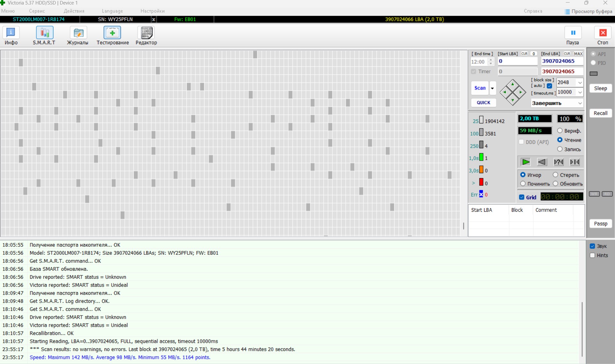Click the QUICK scan button
The height and width of the screenshot is (364, 615).
pos(483,102)
